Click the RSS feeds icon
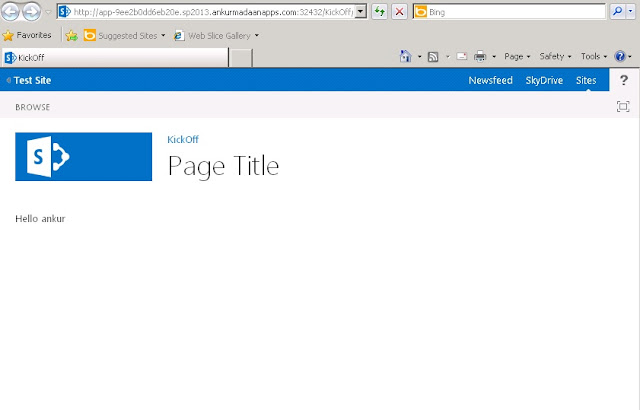This screenshot has width=640, height=410. coord(433,57)
